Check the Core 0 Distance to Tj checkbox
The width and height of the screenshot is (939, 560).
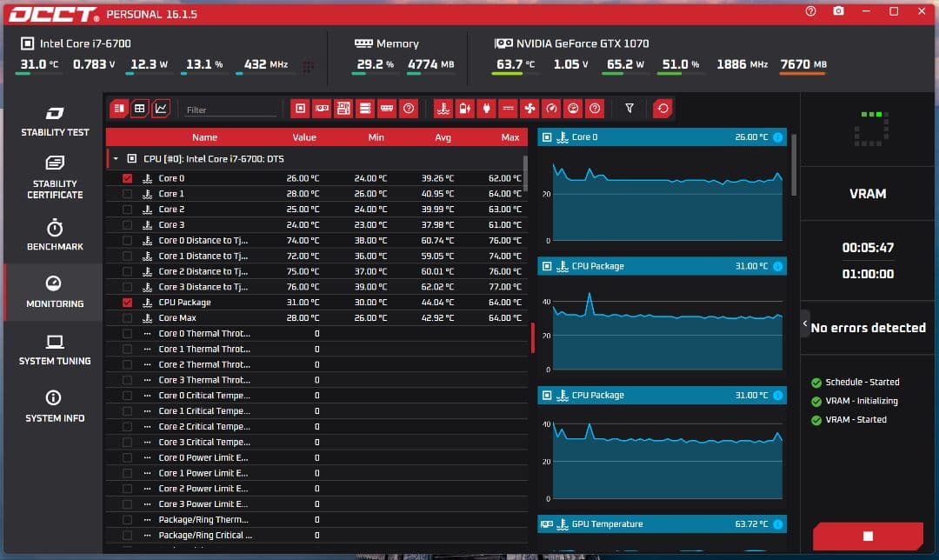[x=127, y=241]
